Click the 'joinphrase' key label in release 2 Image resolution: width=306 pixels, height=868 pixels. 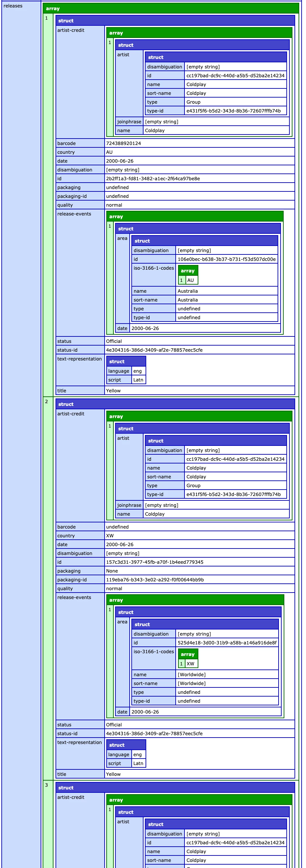pos(129,505)
